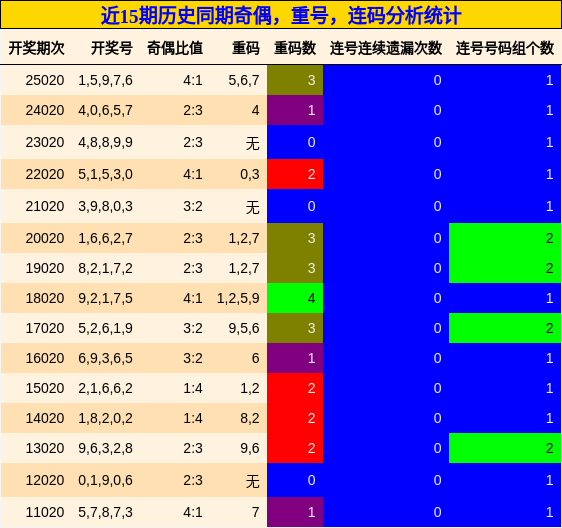
Task: Select the 重码 column header
Action: tap(246, 48)
